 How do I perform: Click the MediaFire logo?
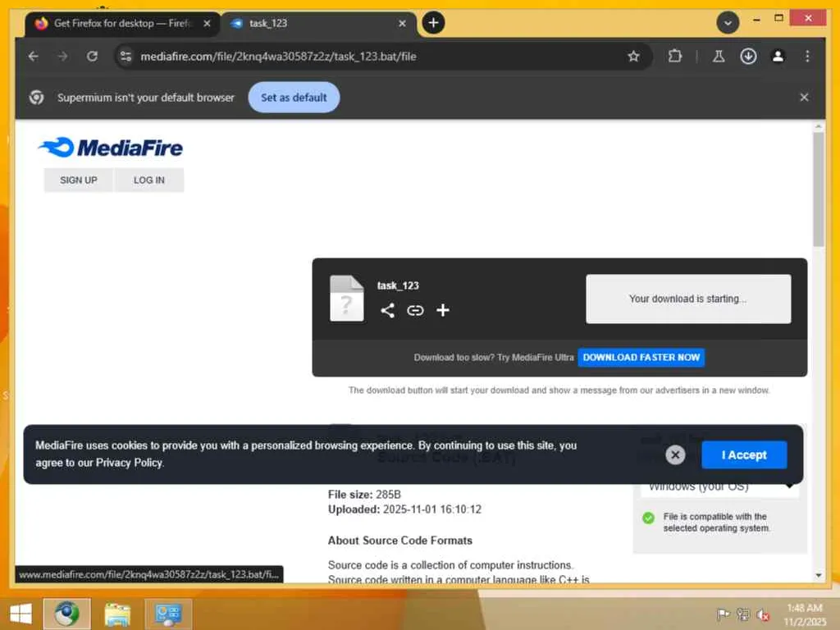111,148
